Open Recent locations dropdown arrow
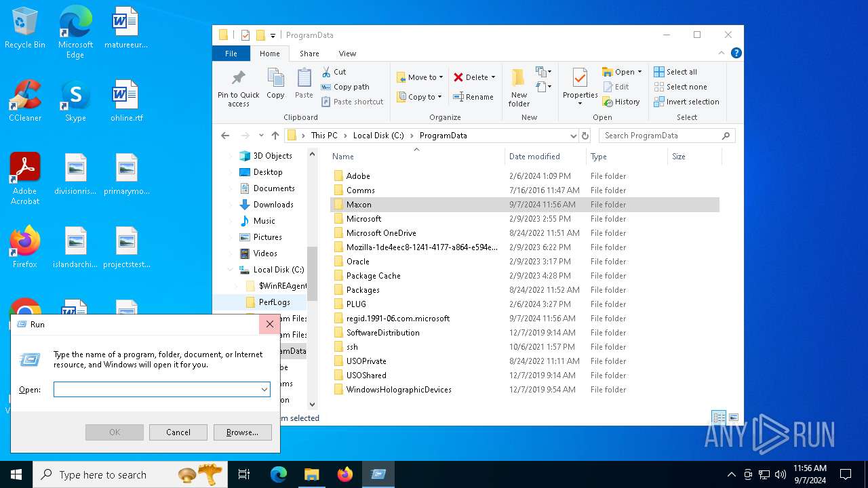The width and height of the screenshot is (868, 488). pos(260,136)
